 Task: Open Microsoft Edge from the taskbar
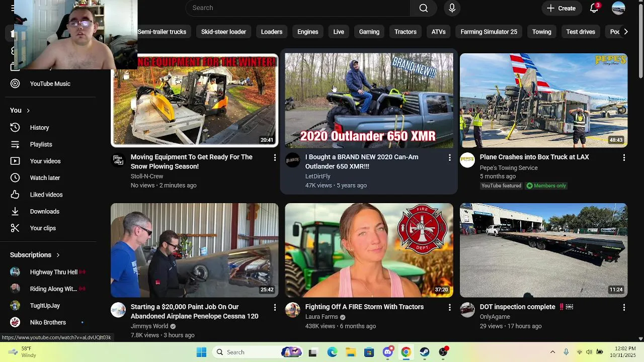click(332, 352)
